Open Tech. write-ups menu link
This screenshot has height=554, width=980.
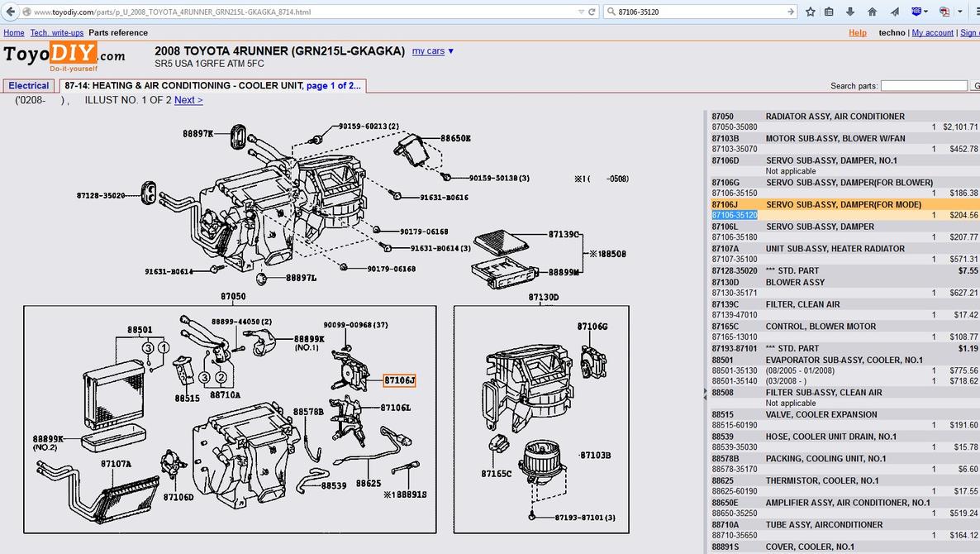point(57,32)
